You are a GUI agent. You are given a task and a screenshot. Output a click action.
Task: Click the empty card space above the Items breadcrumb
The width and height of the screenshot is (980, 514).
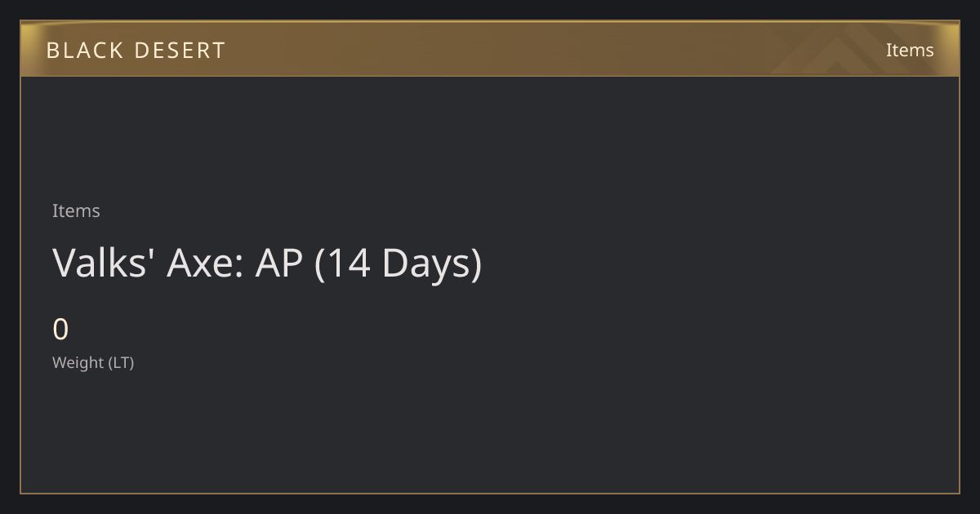pyautogui.click(x=490, y=139)
